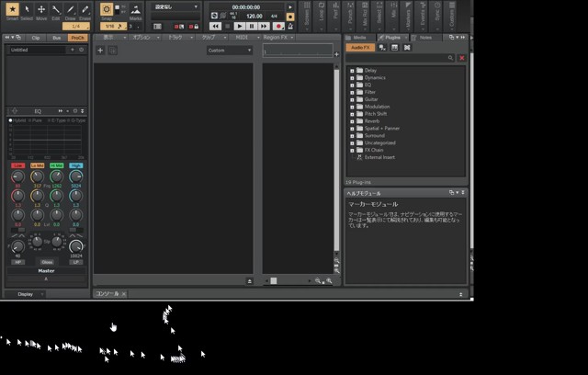Pick the Move tool
Image resolution: width=588 pixels, height=375 pixels.
41,9
